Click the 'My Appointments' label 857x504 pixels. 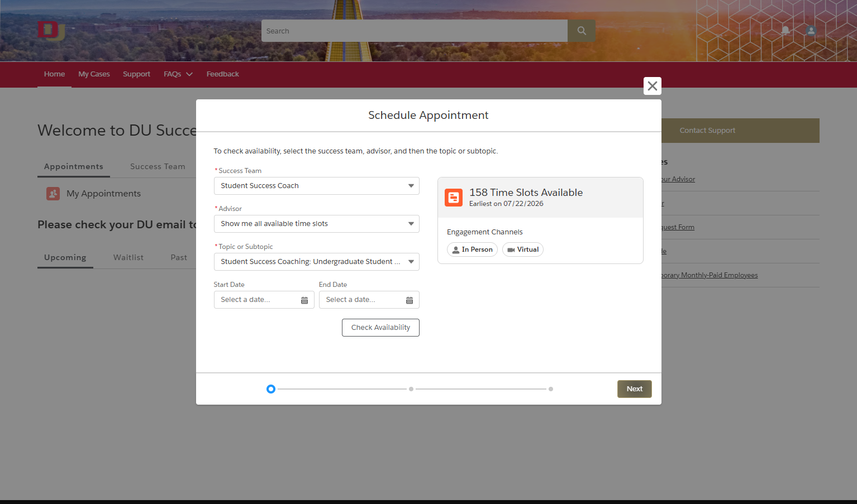point(103,194)
